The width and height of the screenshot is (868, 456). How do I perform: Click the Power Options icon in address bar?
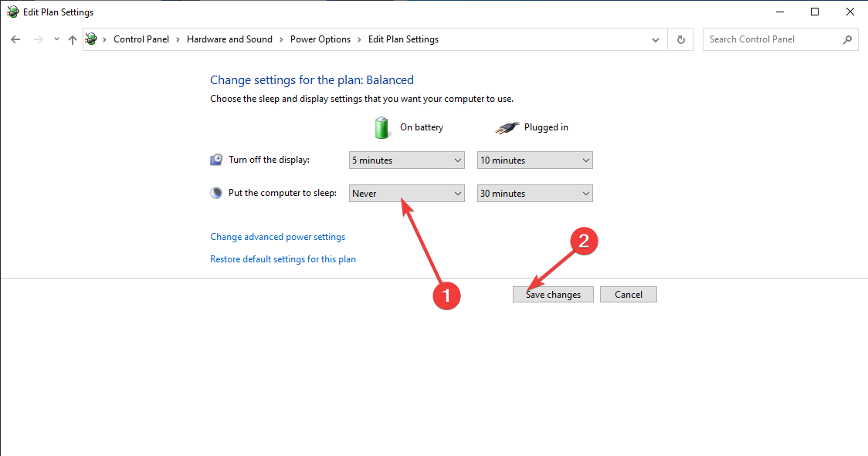pos(92,39)
